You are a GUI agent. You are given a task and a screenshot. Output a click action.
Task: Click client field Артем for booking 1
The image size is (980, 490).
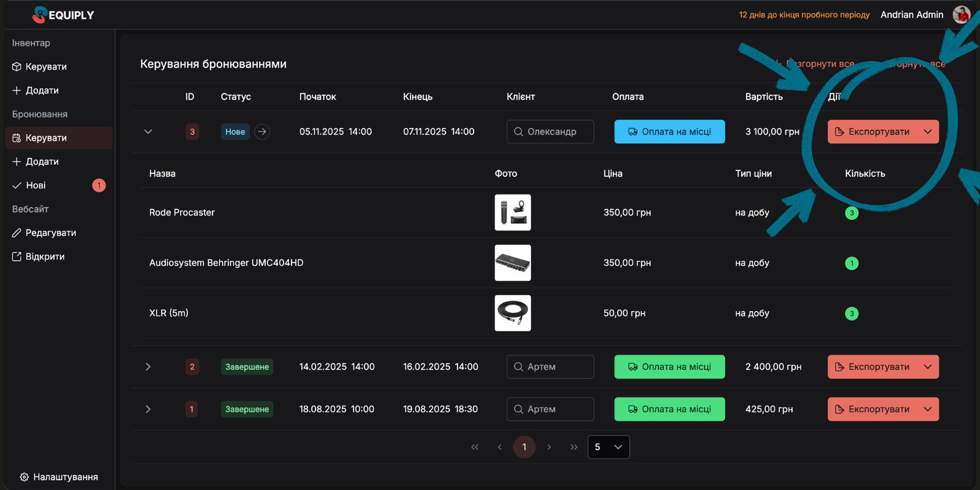click(550, 409)
